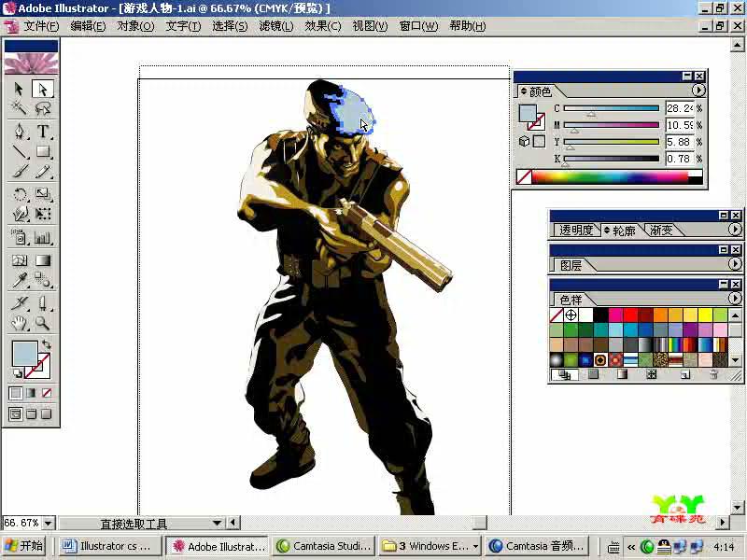Viewport: 747px width, 560px height.
Task: Select the Free Transform tool
Action: 42,214
